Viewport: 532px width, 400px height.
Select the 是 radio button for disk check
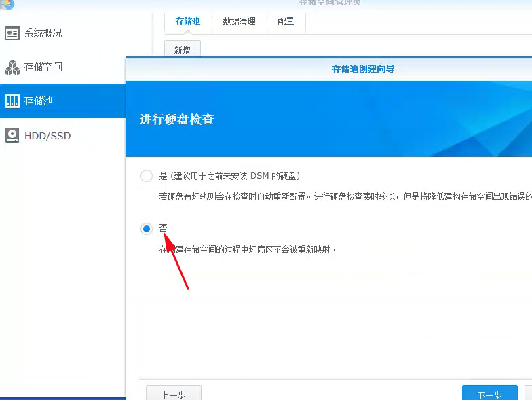click(x=147, y=176)
